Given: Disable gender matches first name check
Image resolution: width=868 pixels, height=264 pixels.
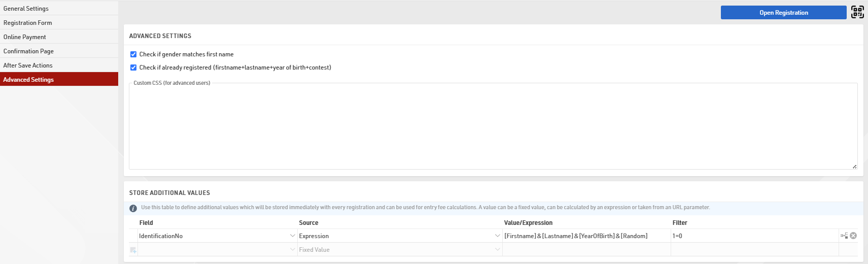Looking at the screenshot, I should click(x=133, y=54).
